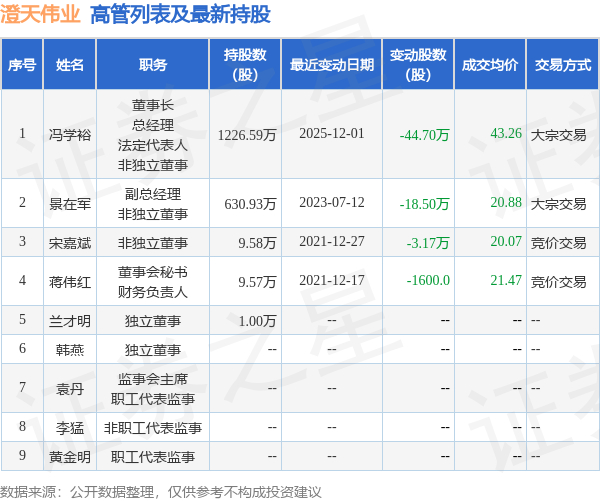Click 黄金明's 职工代表监事 position
Viewport: 600px width, 501px height.
pos(153,457)
